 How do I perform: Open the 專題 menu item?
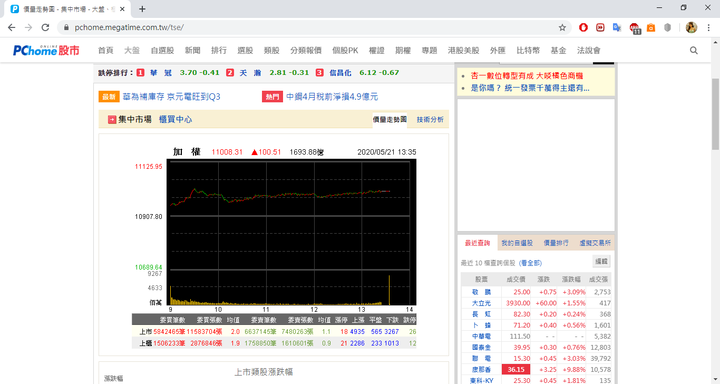click(429, 51)
